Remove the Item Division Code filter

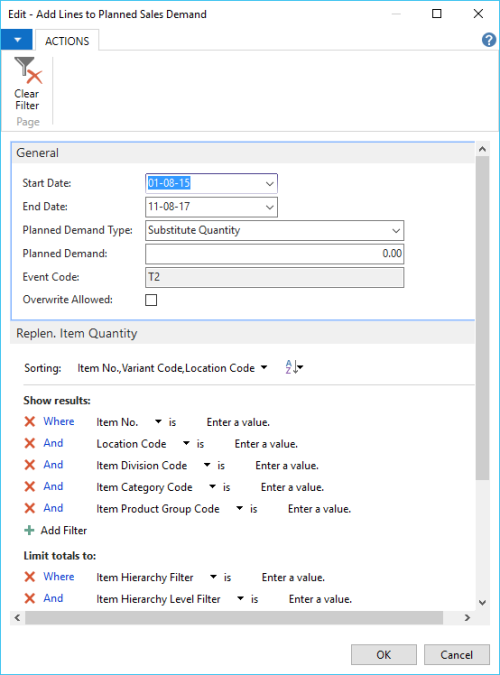click(30, 464)
